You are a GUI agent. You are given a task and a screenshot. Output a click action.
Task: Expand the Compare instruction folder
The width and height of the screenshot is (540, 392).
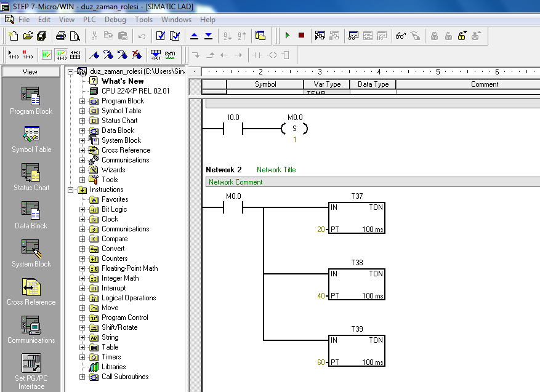click(x=82, y=239)
